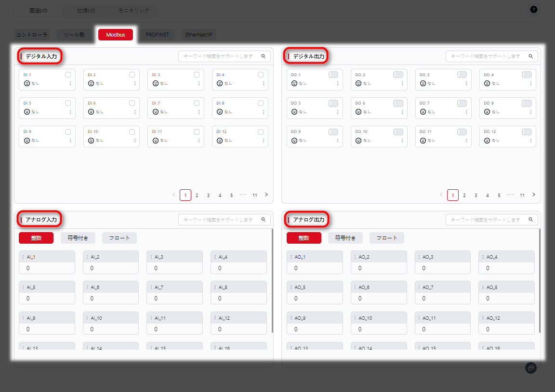Open the three-dot menu on DI_1
555x392 pixels.
pos(70,83)
